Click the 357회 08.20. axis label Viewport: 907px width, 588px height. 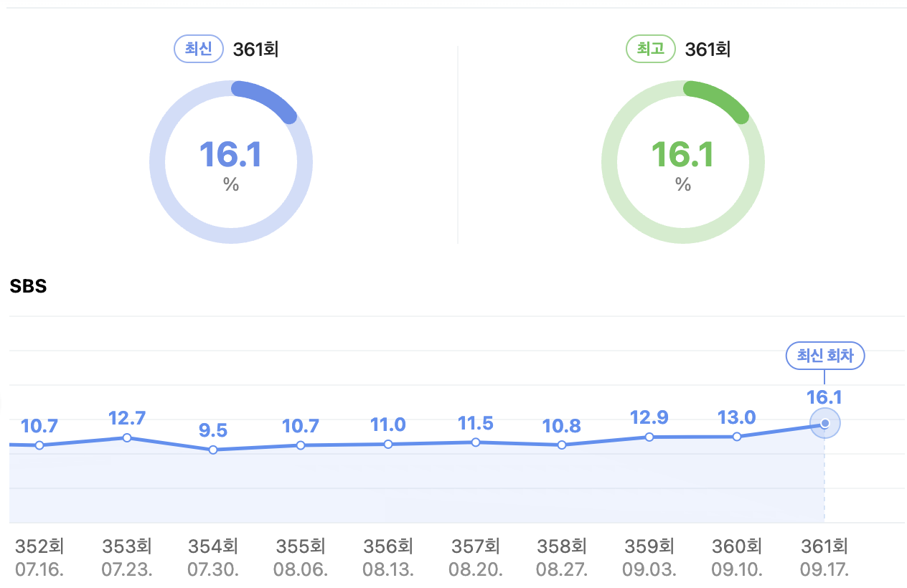coord(476,558)
